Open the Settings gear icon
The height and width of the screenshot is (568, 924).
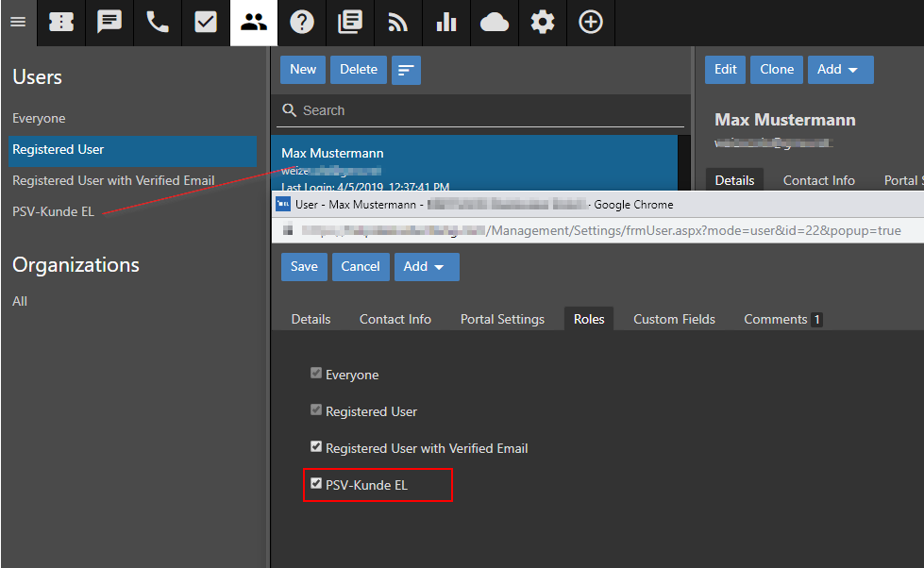pyautogui.click(x=543, y=22)
